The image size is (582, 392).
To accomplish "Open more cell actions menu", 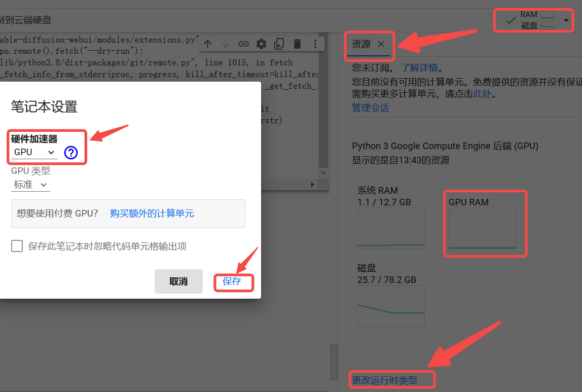I will [x=315, y=44].
